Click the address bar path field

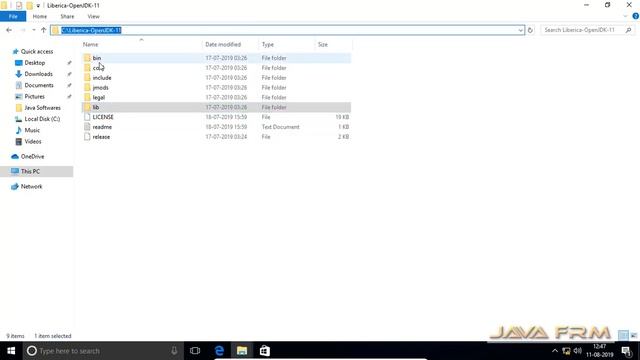[287, 30]
